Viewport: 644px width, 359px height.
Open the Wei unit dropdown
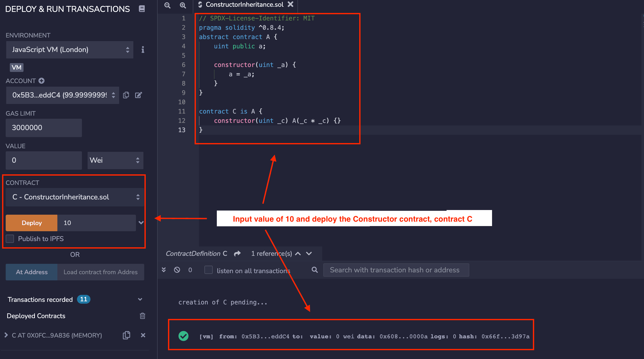pyautogui.click(x=115, y=160)
